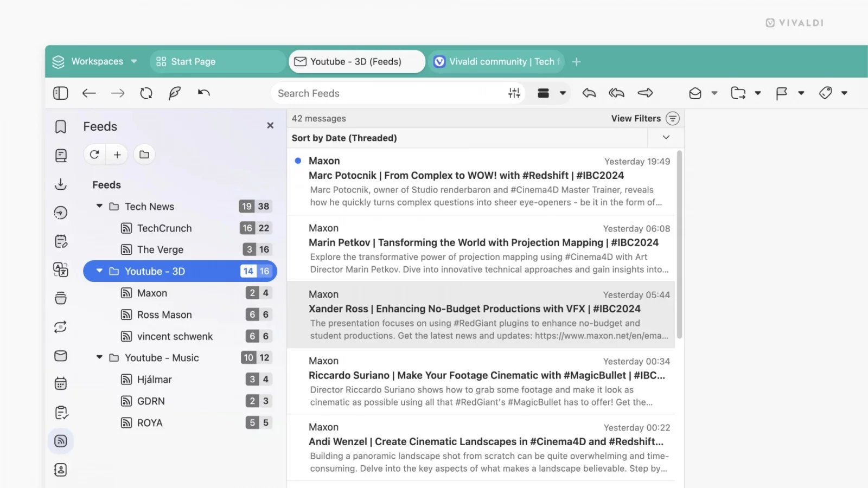This screenshot has width=868, height=488.
Task: Collapse the Tech News feed folder
Action: point(99,206)
